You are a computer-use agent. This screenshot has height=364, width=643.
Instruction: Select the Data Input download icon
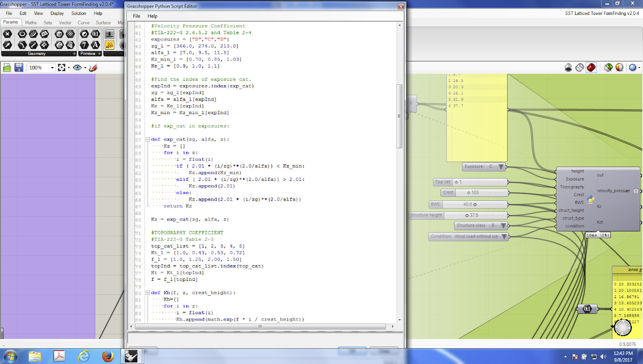click(110, 34)
